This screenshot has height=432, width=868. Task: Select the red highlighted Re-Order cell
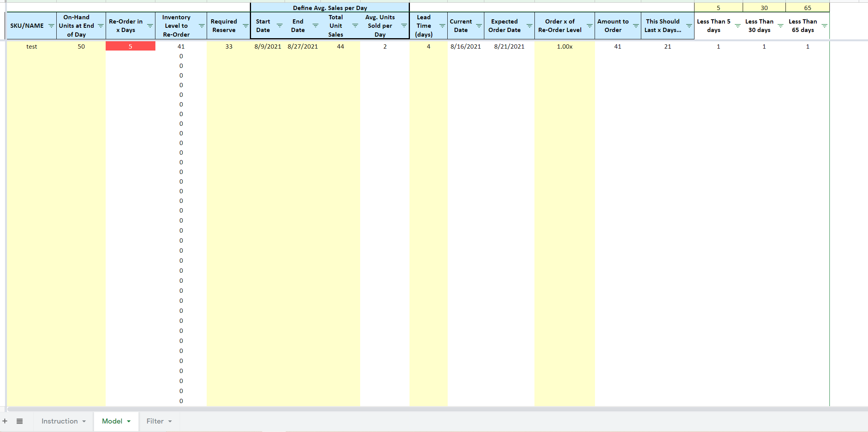click(x=130, y=46)
